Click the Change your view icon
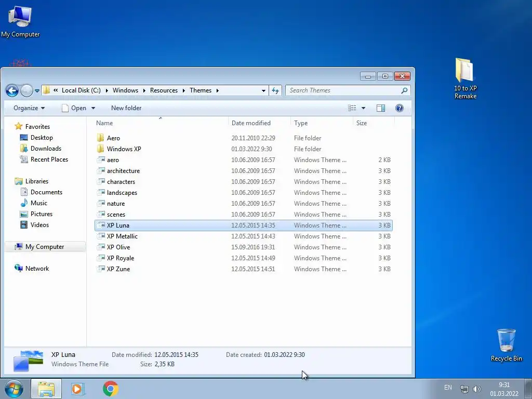This screenshot has width=532, height=399. click(x=352, y=108)
